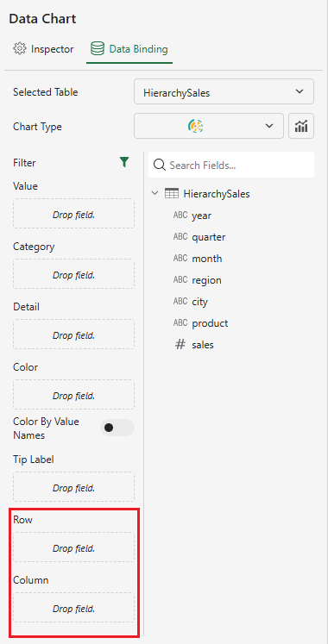328x644 pixels.
Task: Click the # number icon beside sales
Action: pos(180,345)
